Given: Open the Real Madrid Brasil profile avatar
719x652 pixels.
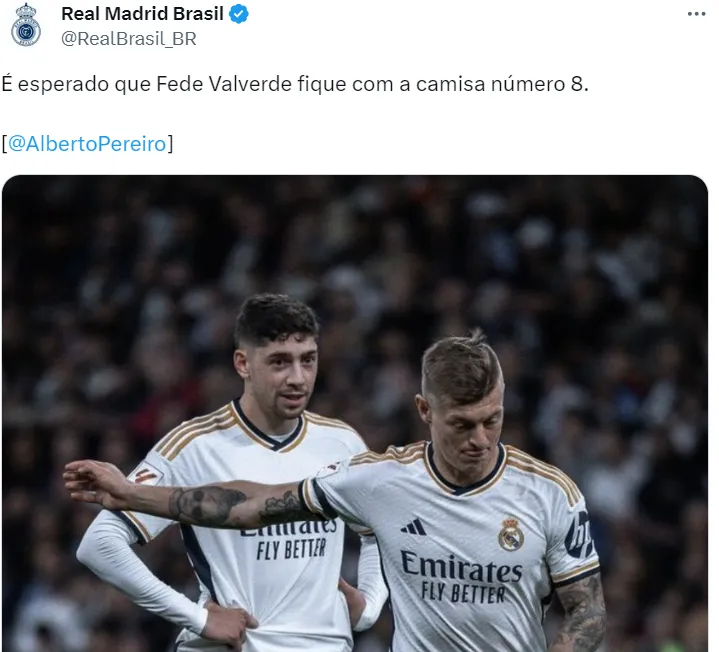Looking at the screenshot, I should [26, 26].
